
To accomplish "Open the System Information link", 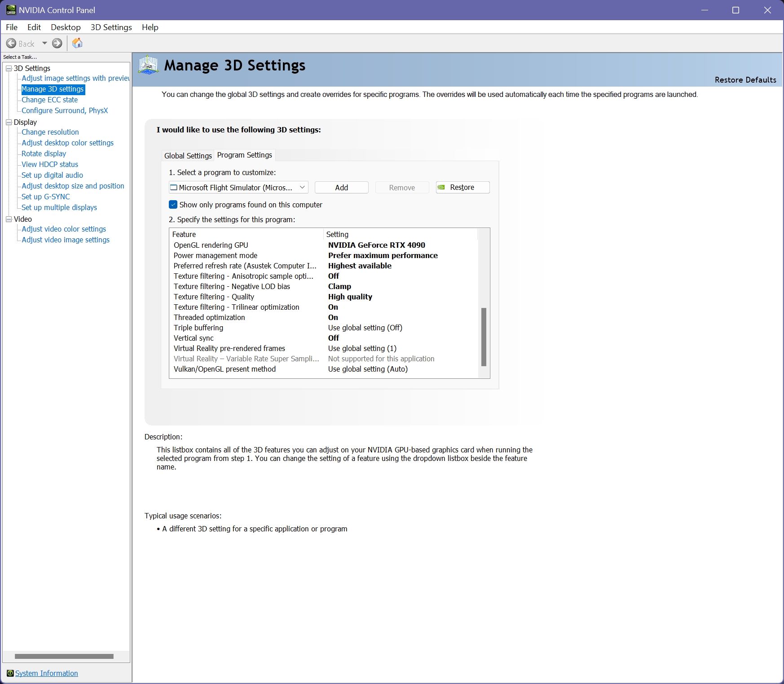I will pos(47,673).
